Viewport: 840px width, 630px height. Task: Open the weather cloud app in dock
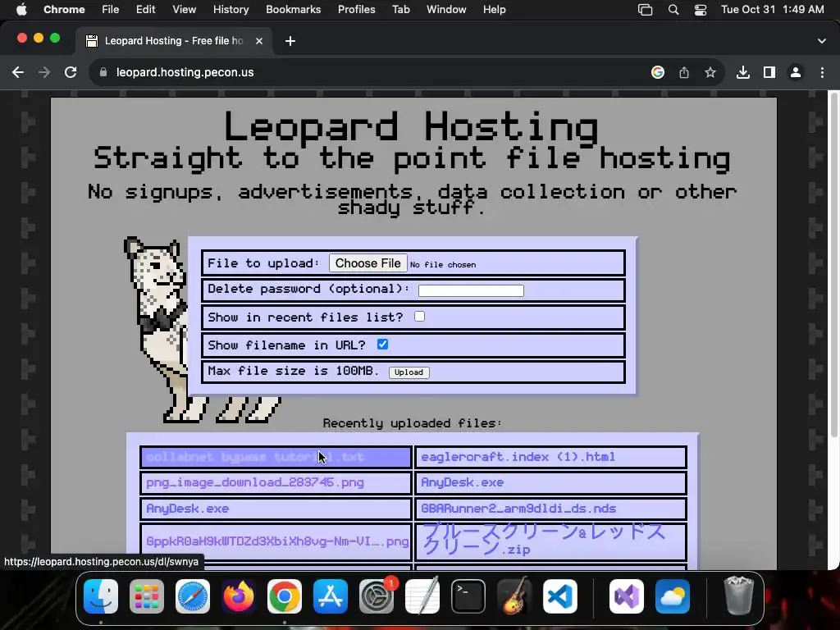(673, 596)
